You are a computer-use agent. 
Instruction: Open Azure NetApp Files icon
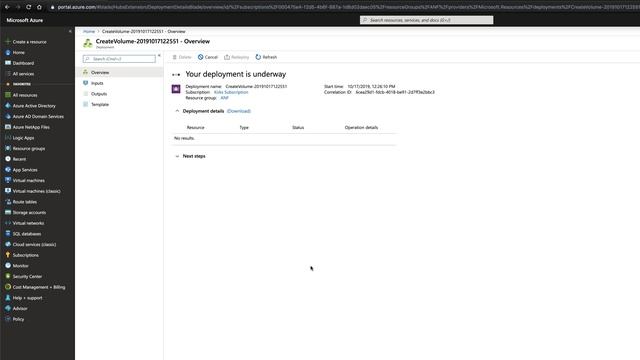pos(8,127)
